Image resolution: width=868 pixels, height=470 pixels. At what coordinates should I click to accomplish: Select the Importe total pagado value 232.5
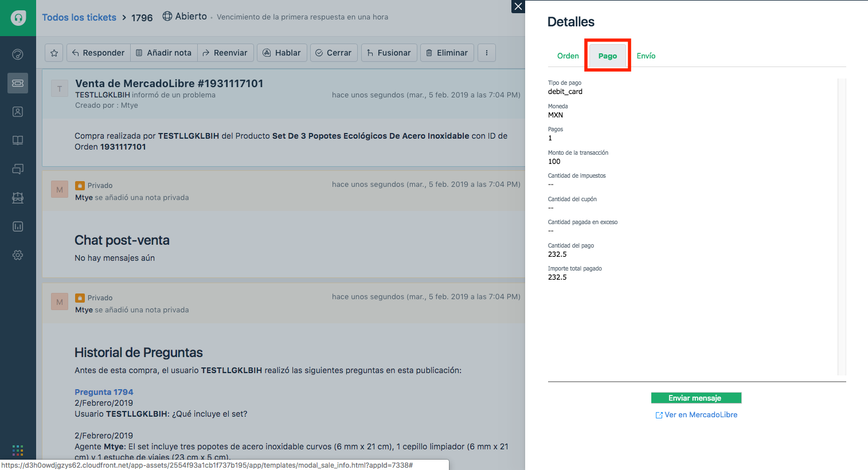(557, 277)
